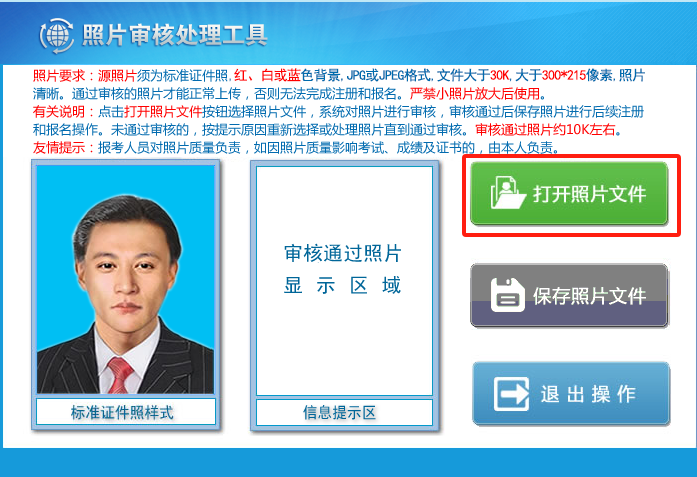Select the sample ID photo thumbnail

tap(126, 280)
